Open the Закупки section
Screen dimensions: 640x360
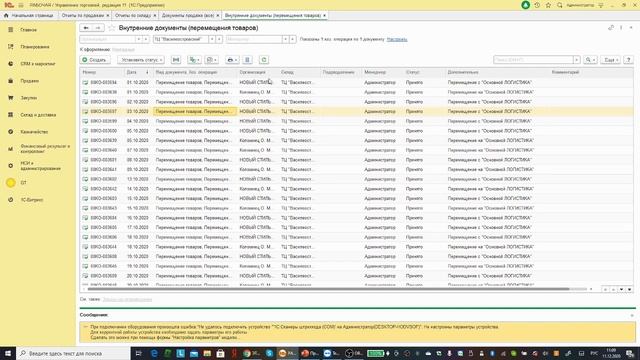point(29,98)
